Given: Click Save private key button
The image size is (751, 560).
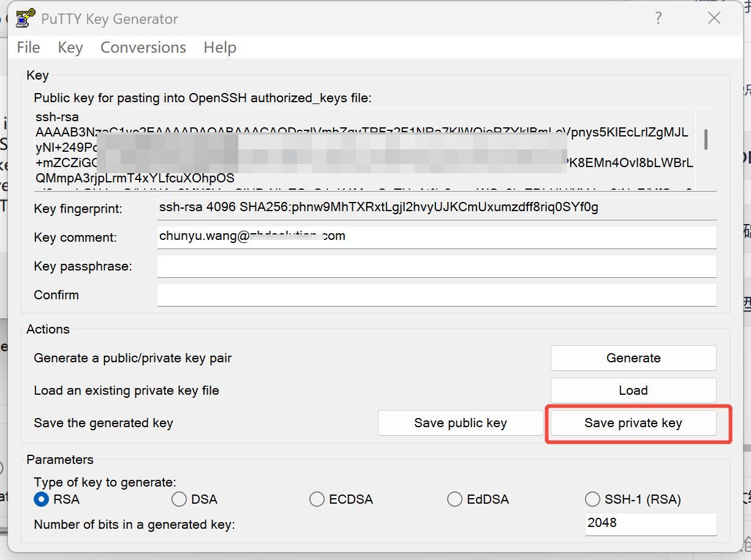Looking at the screenshot, I should coord(633,423).
